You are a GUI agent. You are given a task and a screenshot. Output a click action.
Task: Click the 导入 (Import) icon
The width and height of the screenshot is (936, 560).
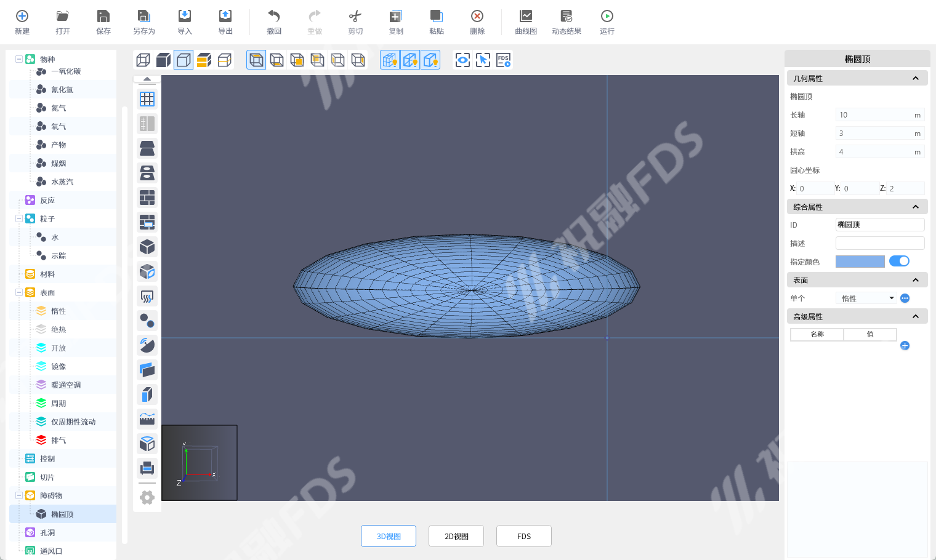185,17
